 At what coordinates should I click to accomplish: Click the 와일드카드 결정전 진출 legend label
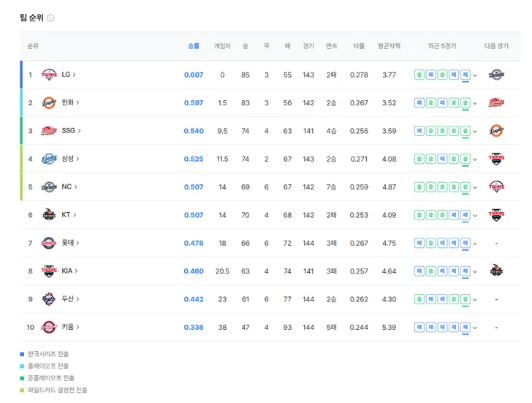[x=57, y=390]
